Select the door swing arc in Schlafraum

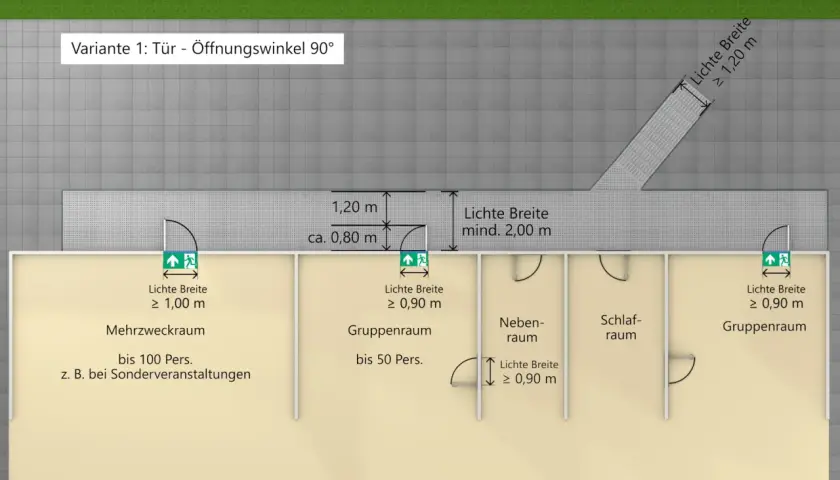point(613,267)
